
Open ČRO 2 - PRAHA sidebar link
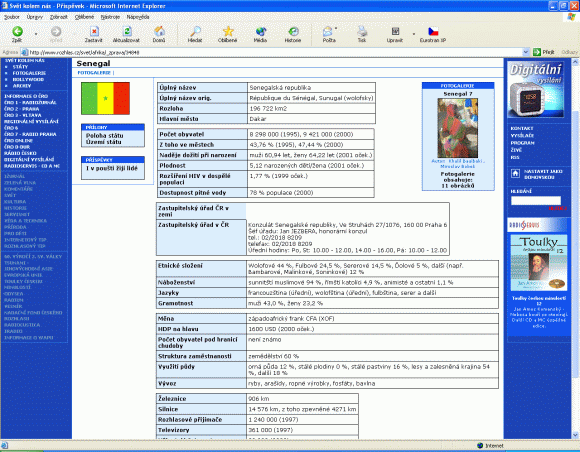(21, 109)
